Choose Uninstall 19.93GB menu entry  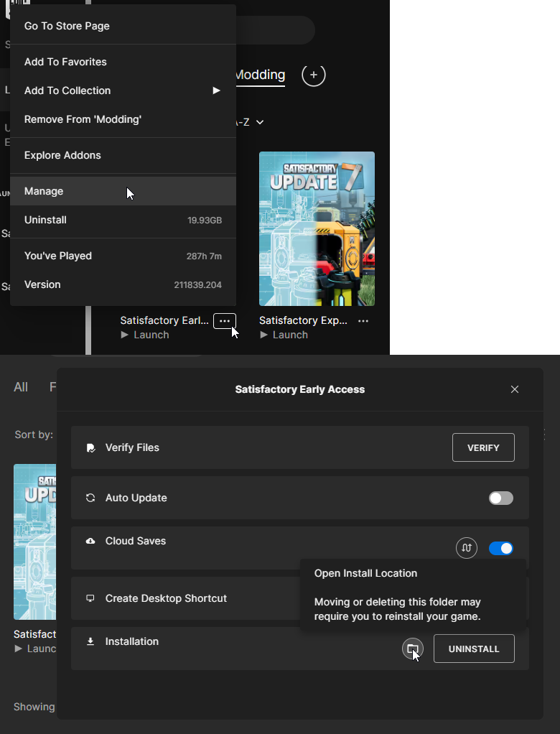coord(123,220)
